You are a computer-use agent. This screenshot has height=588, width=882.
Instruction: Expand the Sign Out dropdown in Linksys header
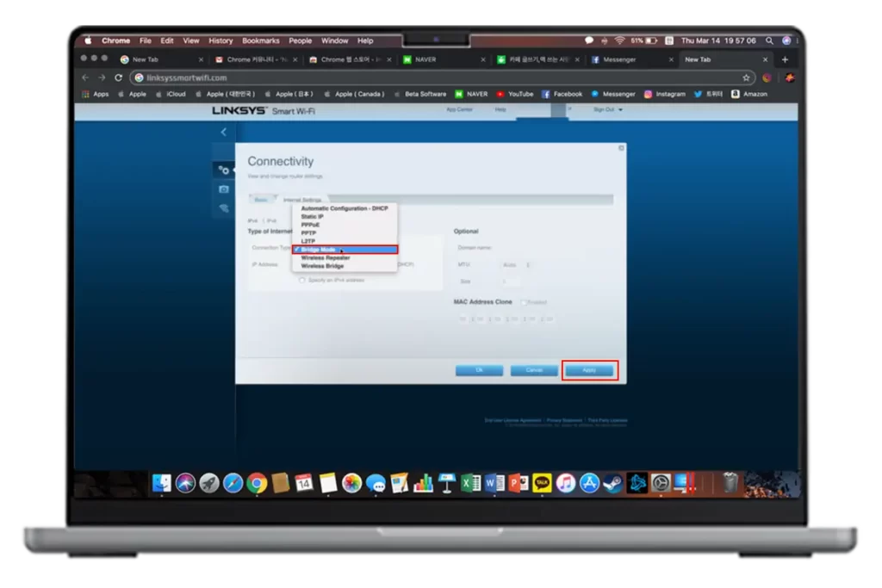tap(608, 109)
